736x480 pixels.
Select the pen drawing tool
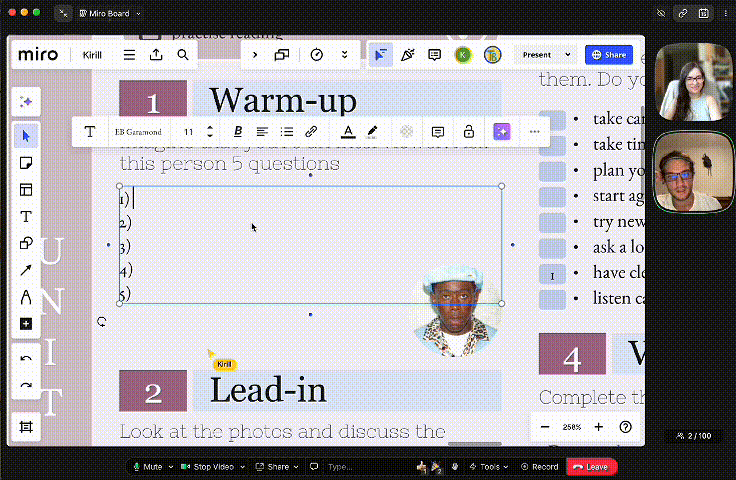[26, 297]
